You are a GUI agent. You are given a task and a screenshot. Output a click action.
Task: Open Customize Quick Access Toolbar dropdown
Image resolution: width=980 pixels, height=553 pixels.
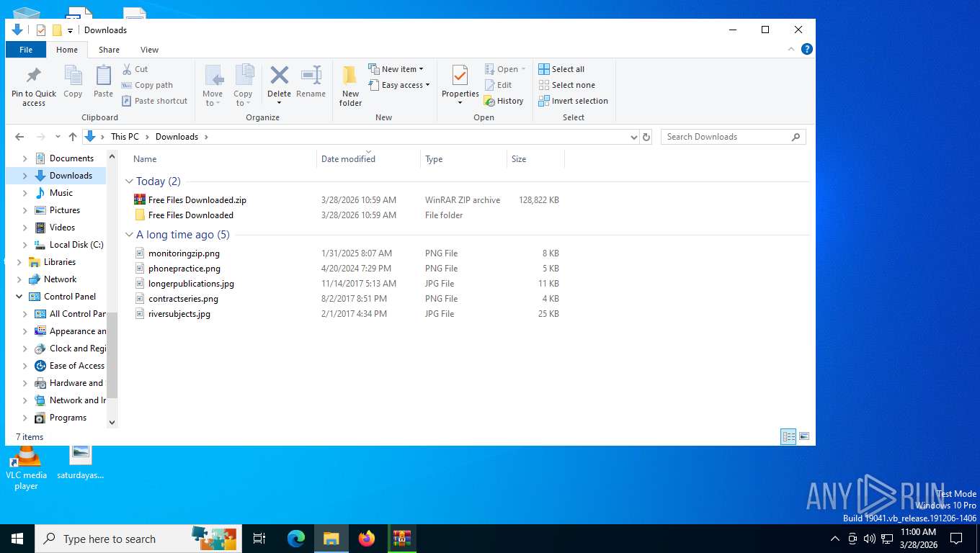click(x=70, y=30)
